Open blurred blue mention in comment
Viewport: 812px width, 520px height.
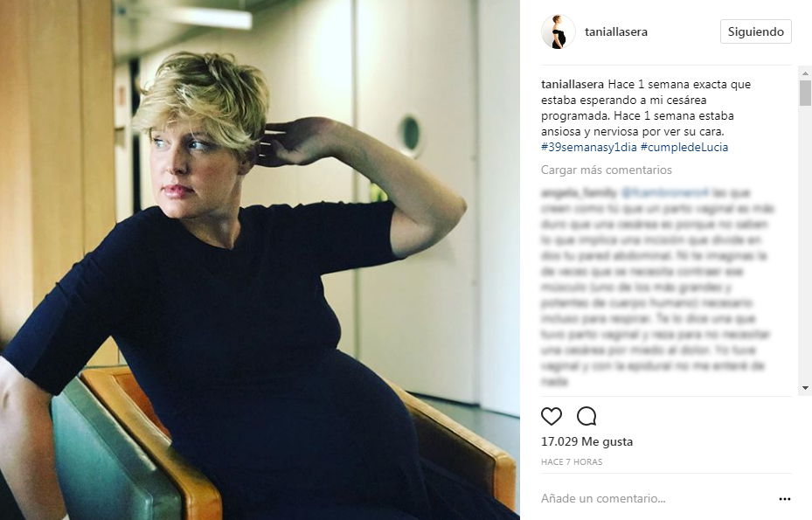[665, 193]
